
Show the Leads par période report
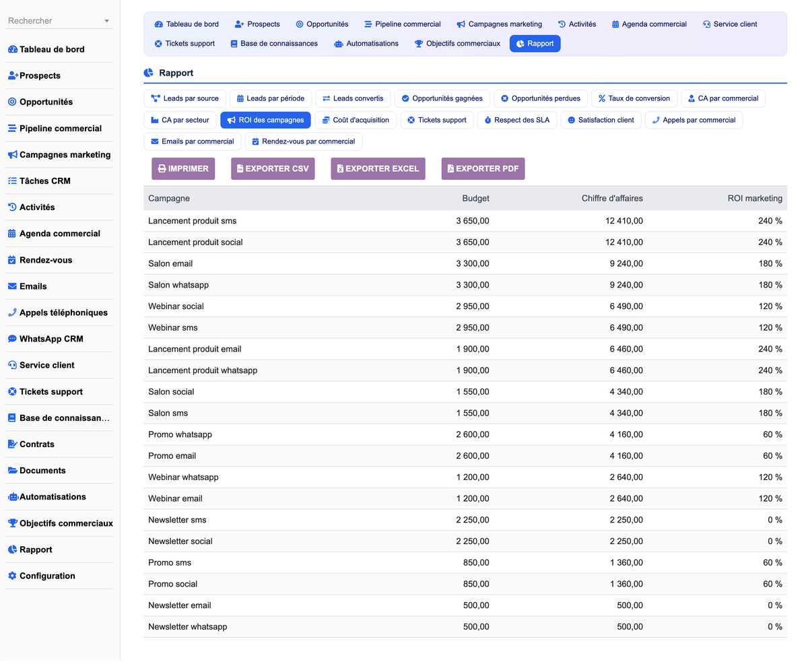point(270,98)
